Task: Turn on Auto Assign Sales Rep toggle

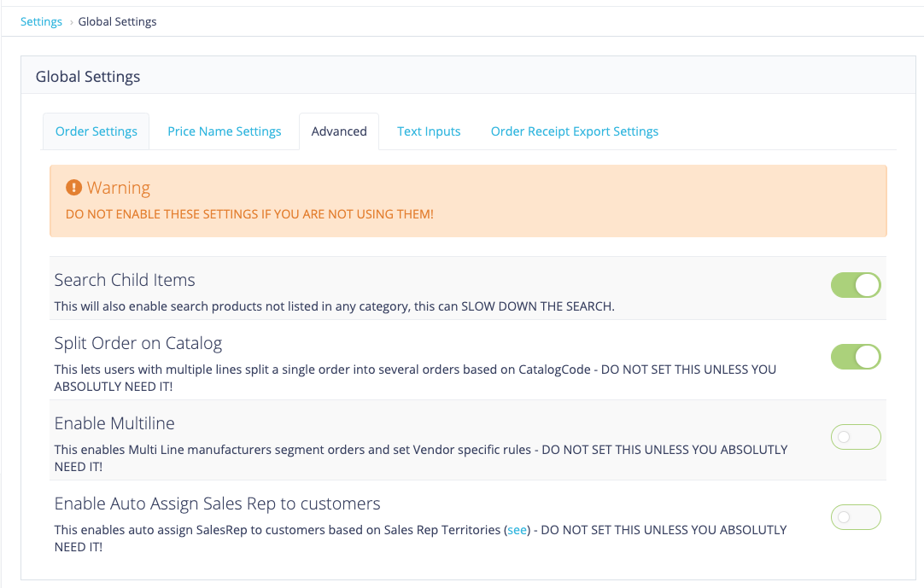Action: coord(856,517)
